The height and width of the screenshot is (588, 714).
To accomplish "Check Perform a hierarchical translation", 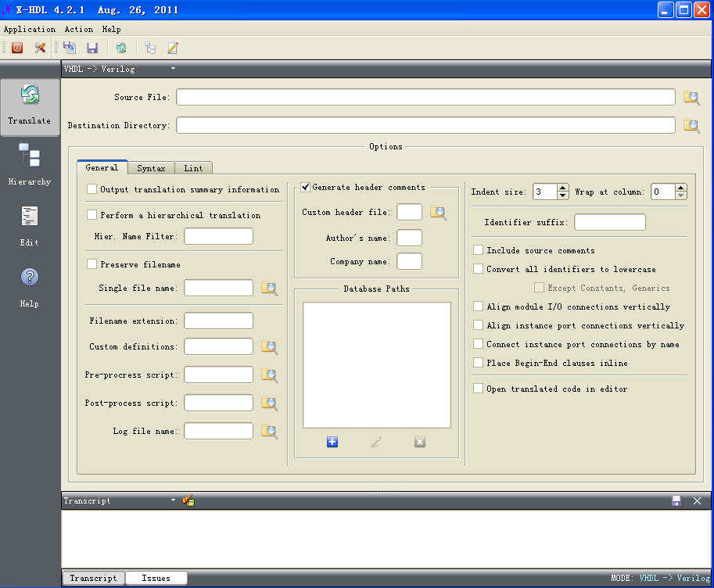I will pos(91,214).
